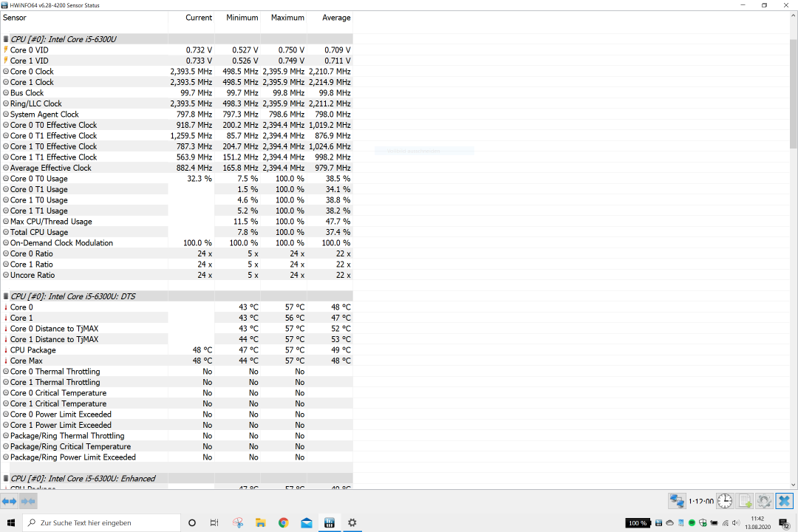Image resolution: width=798 pixels, height=532 pixels.
Task: Open Spotify icon in system tray
Action: [x=692, y=523]
